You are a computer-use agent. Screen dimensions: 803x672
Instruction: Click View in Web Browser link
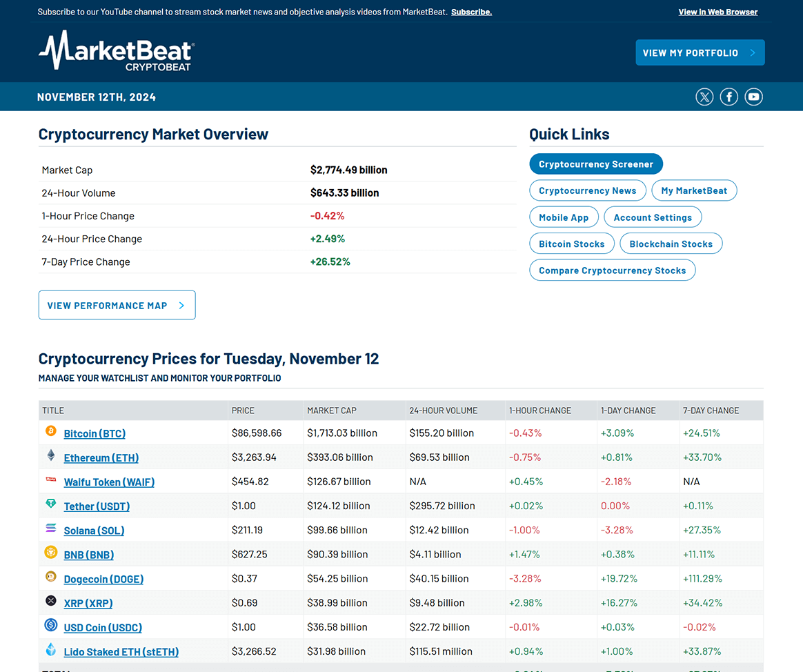717,12
